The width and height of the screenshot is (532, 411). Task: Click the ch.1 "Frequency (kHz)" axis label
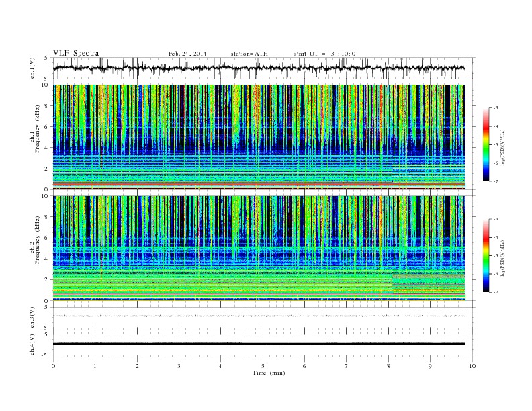pyautogui.click(x=38, y=129)
